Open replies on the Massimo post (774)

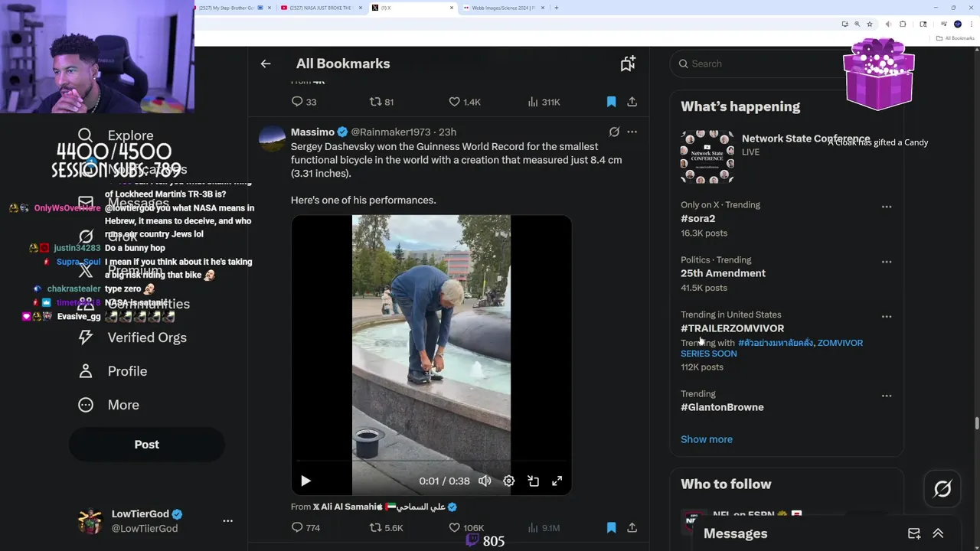pos(305,527)
